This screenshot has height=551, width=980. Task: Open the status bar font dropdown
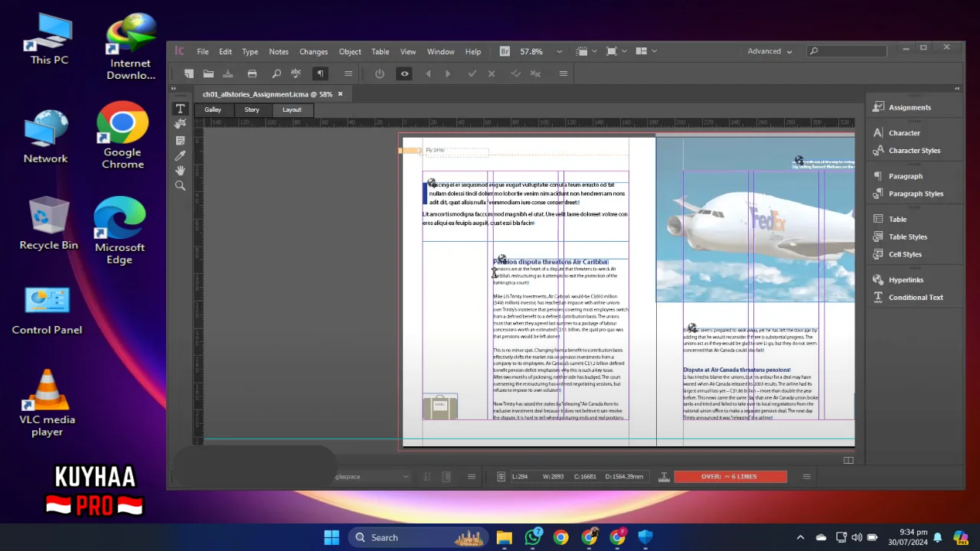click(x=406, y=477)
